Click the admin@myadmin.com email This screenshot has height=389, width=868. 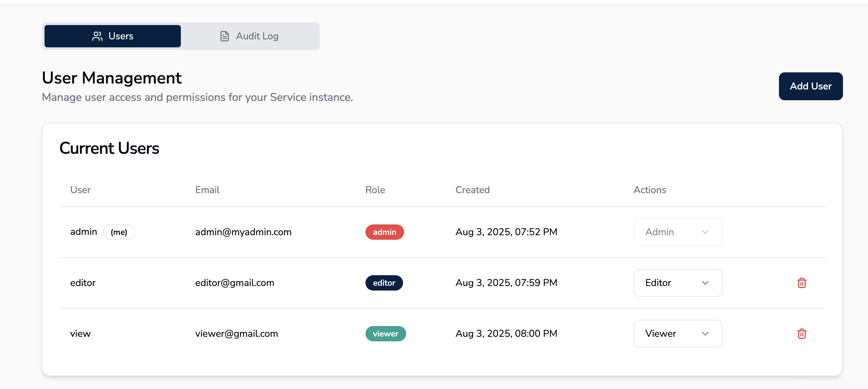243,232
